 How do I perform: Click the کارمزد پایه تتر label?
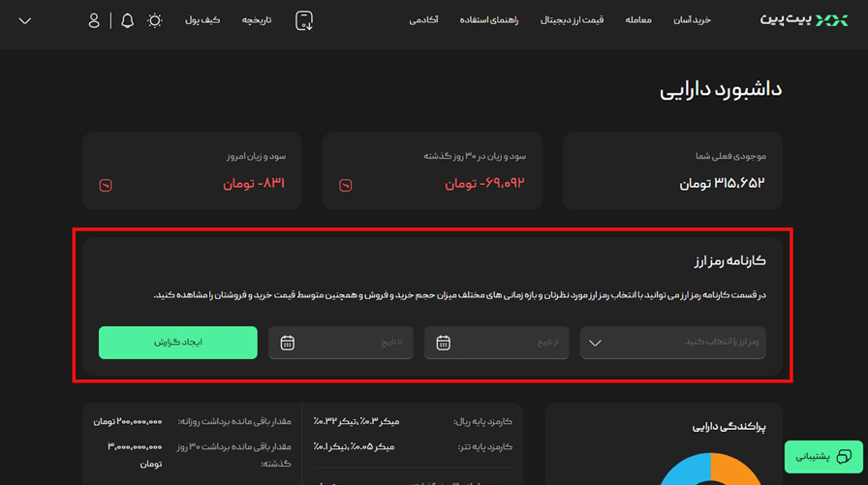485,447
